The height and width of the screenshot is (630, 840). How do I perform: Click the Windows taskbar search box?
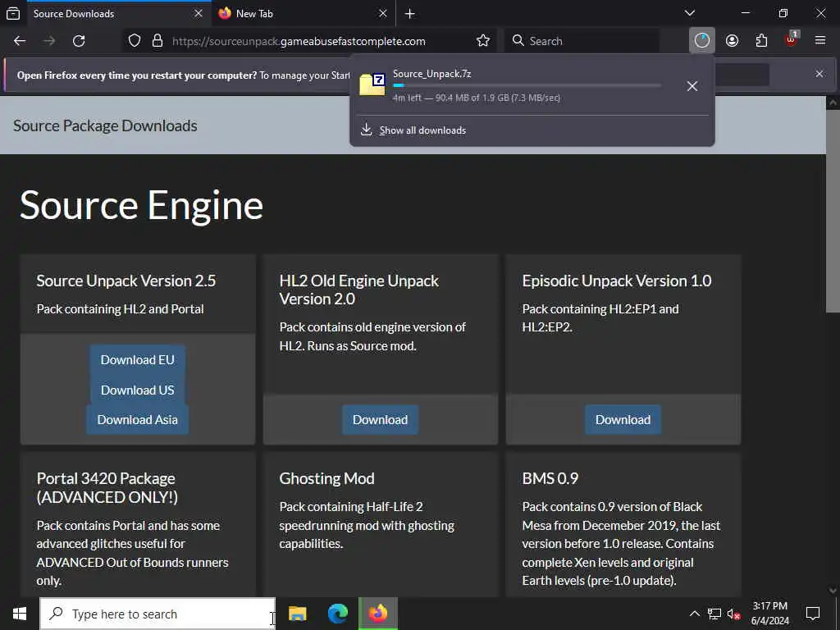click(x=157, y=614)
